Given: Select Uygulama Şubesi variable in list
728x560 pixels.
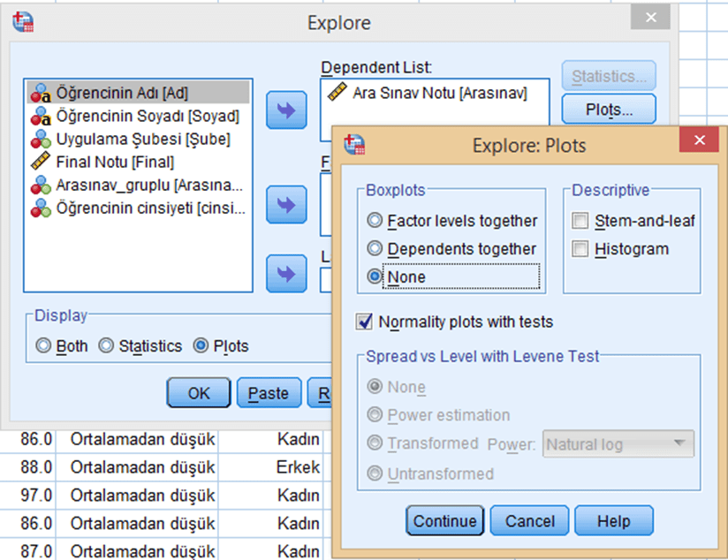Looking at the screenshot, I should pos(141,139).
